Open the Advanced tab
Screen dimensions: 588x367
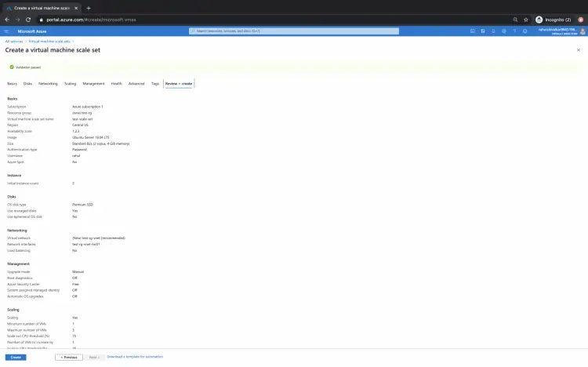(x=136, y=83)
